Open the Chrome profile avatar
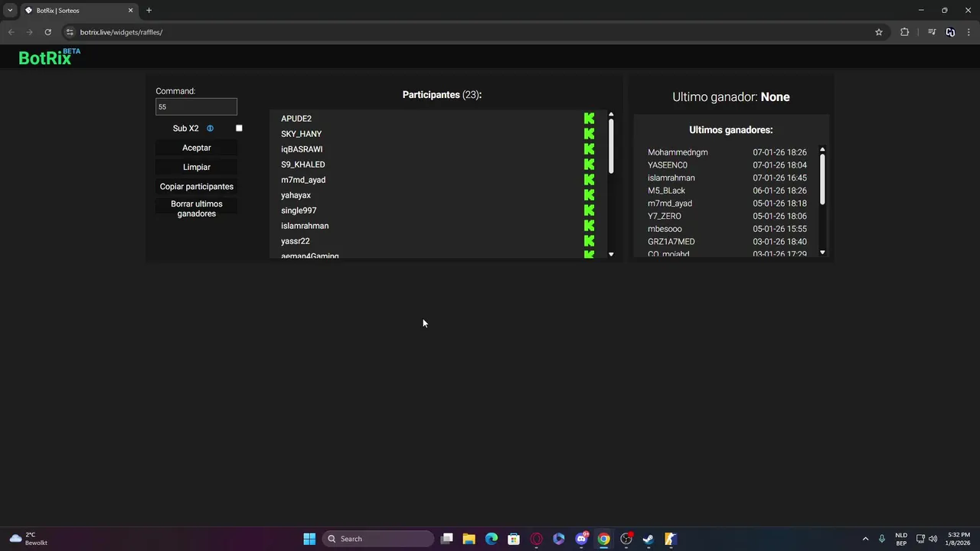This screenshot has height=551, width=980. (950, 32)
